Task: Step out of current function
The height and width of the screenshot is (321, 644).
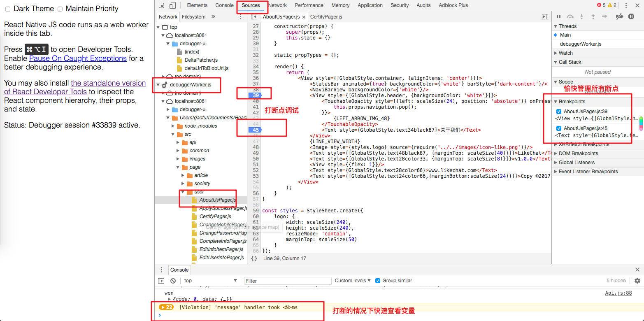Action: pos(593,16)
